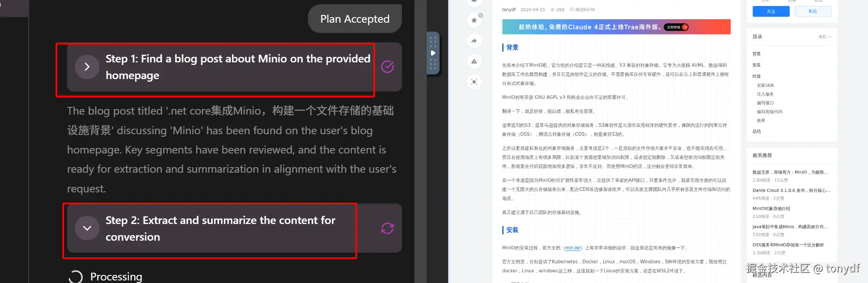The height and width of the screenshot is (283, 868).
Task: Open the min.io/ hyperlink in article
Action: [x=572, y=248]
